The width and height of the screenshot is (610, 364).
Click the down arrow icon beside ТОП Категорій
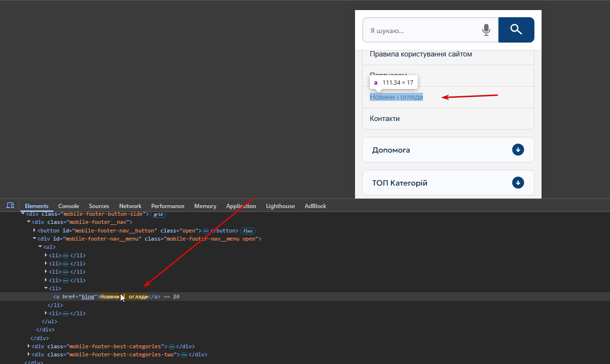pos(518,183)
